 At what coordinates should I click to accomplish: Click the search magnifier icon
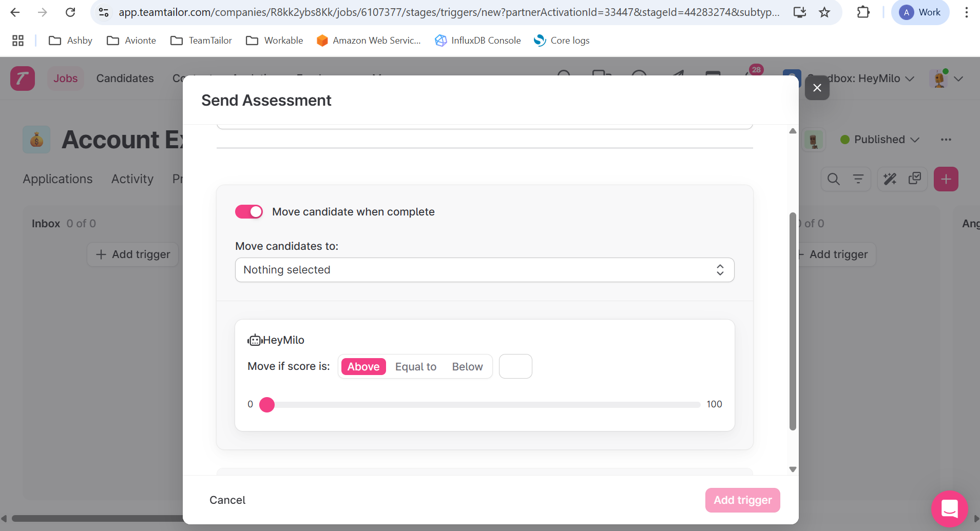(x=834, y=179)
